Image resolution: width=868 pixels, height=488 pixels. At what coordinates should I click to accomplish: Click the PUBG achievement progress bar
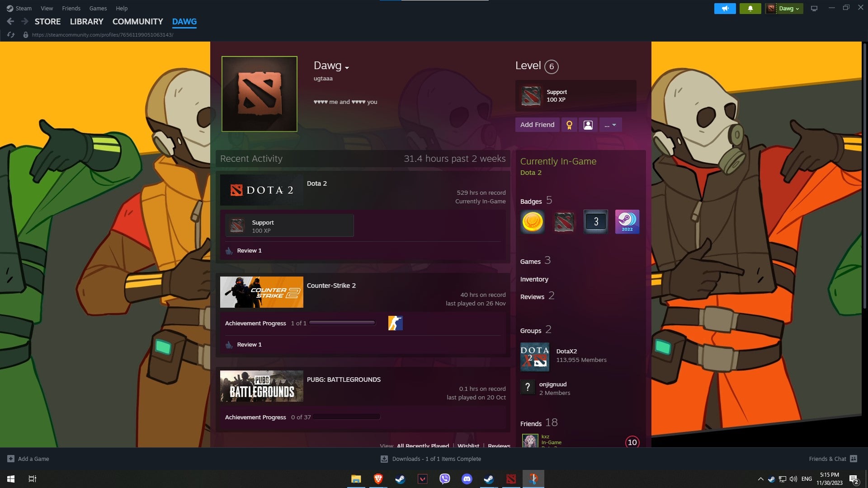[346, 417]
